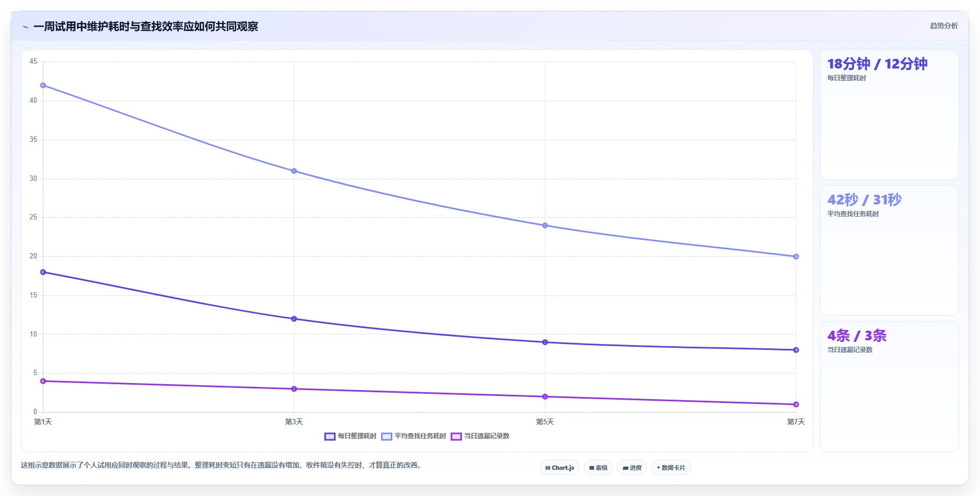Click the 4条 / 3条 stat value
The width and height of the screenshot is (980, 496).
click(857, 335)
